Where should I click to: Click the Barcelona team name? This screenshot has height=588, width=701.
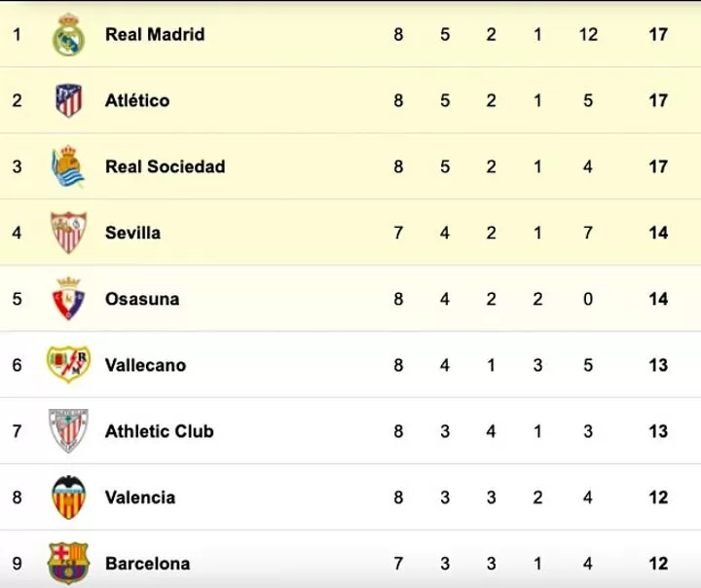point(148,564)
